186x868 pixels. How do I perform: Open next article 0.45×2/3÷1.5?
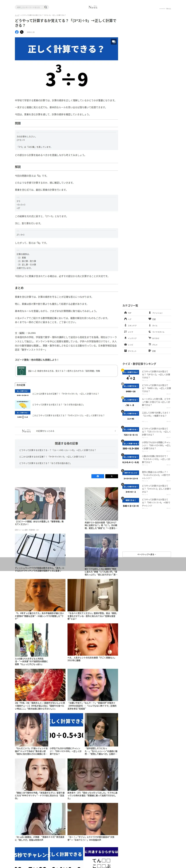point(66,415)
